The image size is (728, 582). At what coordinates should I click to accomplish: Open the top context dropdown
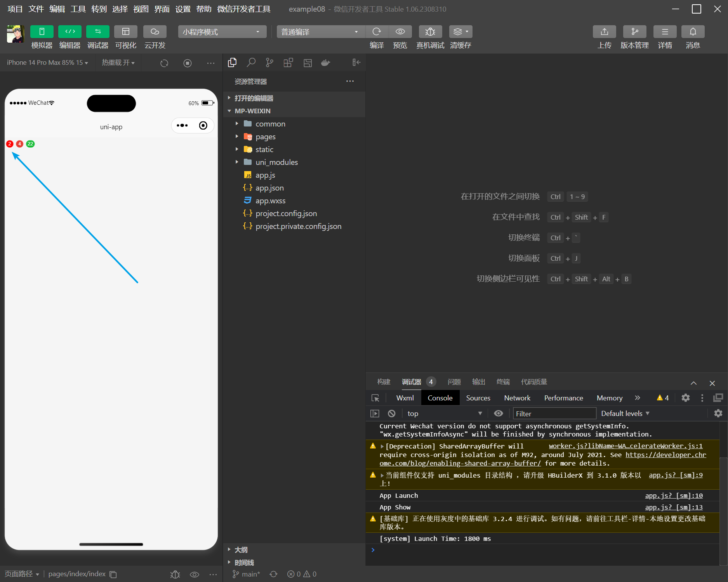click(x=445, y=414)
